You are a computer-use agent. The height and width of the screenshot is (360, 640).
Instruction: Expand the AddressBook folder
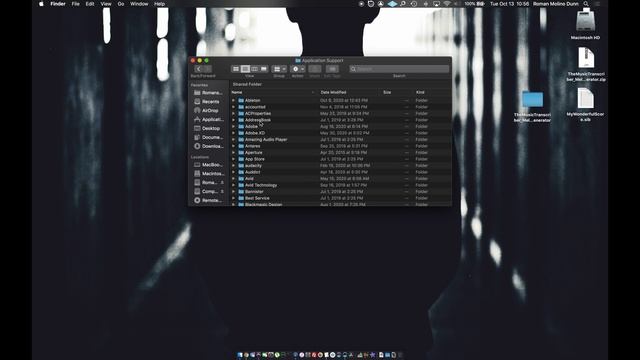pyautogui.click(x=234, y=120)
